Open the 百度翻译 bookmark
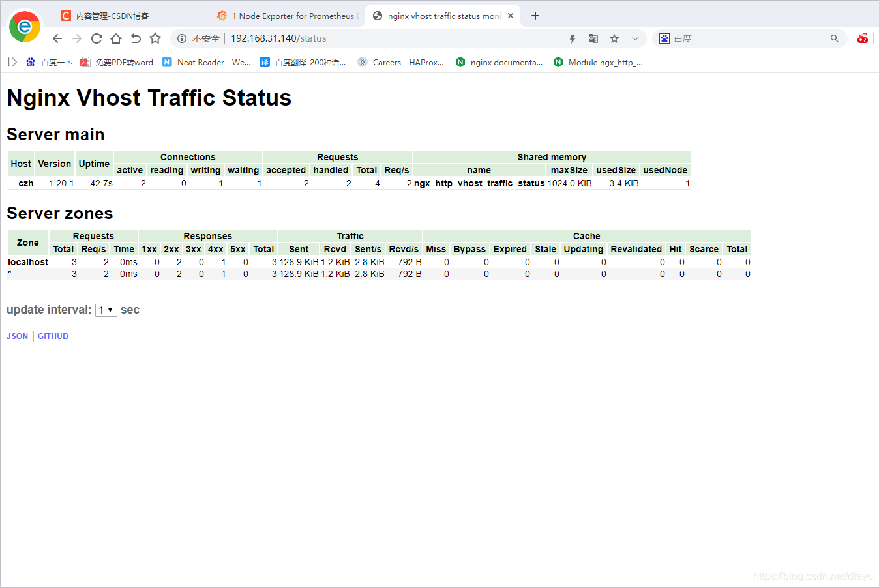879x588 pixels. [303, 62]
